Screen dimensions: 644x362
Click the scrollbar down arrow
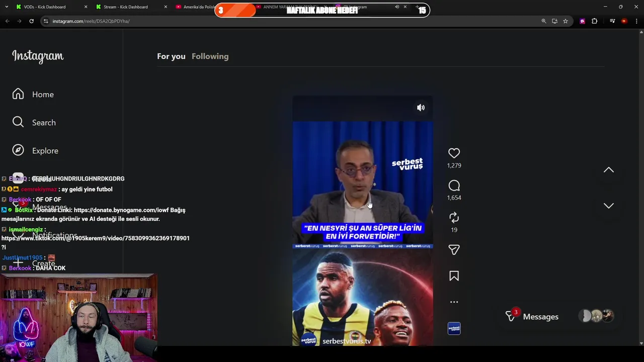click(x=641, y=343)
